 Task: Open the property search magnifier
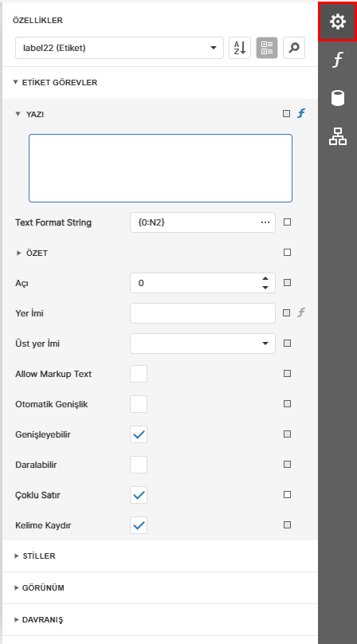[294, 48]
